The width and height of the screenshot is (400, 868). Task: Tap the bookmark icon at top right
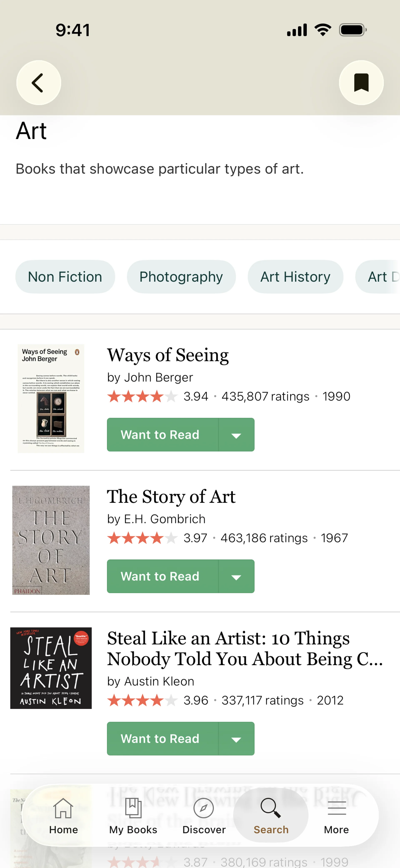361,83
